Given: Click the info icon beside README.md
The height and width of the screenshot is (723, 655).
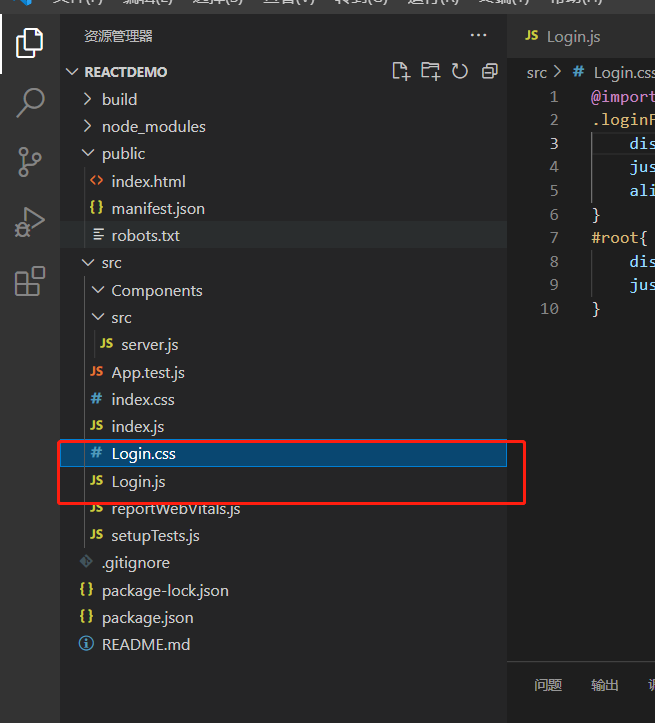Looking at the screenshot, I should tap(86, 643).
